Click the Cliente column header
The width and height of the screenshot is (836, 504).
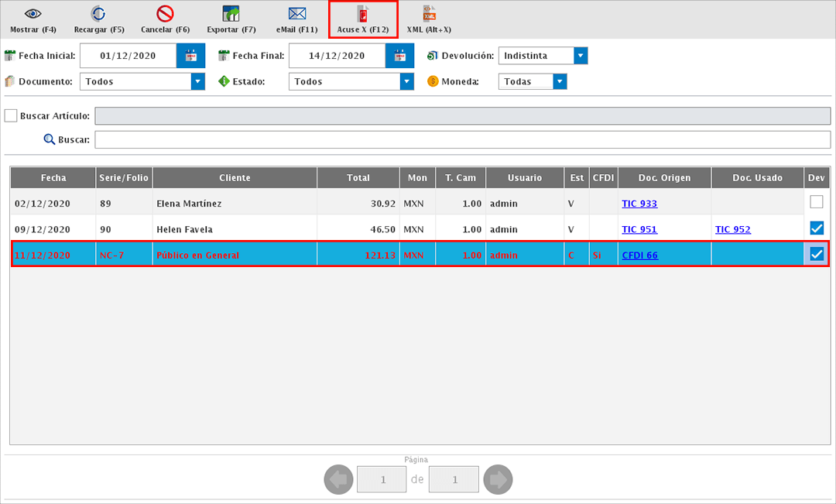[235, 177]
